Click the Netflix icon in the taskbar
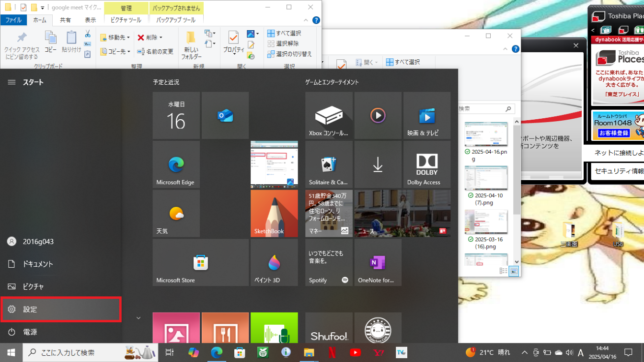The image size is (644, 362). pos(332,352)
